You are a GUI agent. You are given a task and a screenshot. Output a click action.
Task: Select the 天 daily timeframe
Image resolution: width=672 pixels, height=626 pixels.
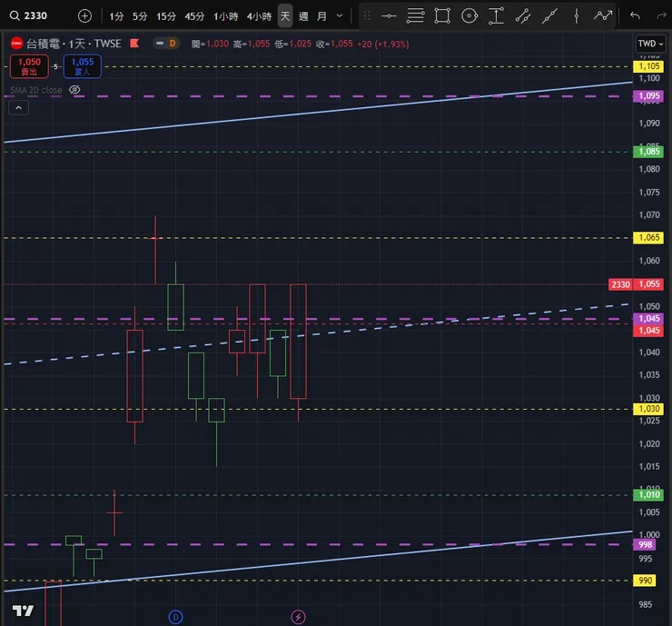pyautogui.click(x=285, y=16)
